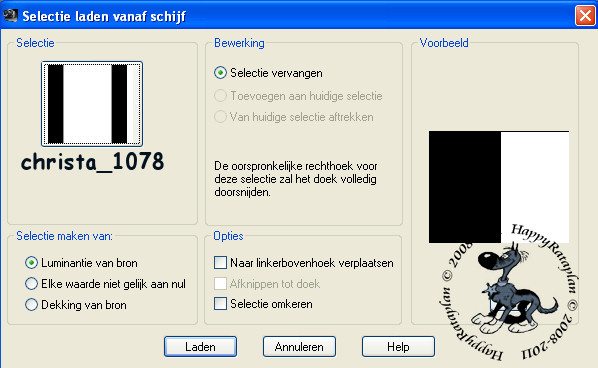Open the Help button
The image size is (598, 368).
[x=398, y=346]
